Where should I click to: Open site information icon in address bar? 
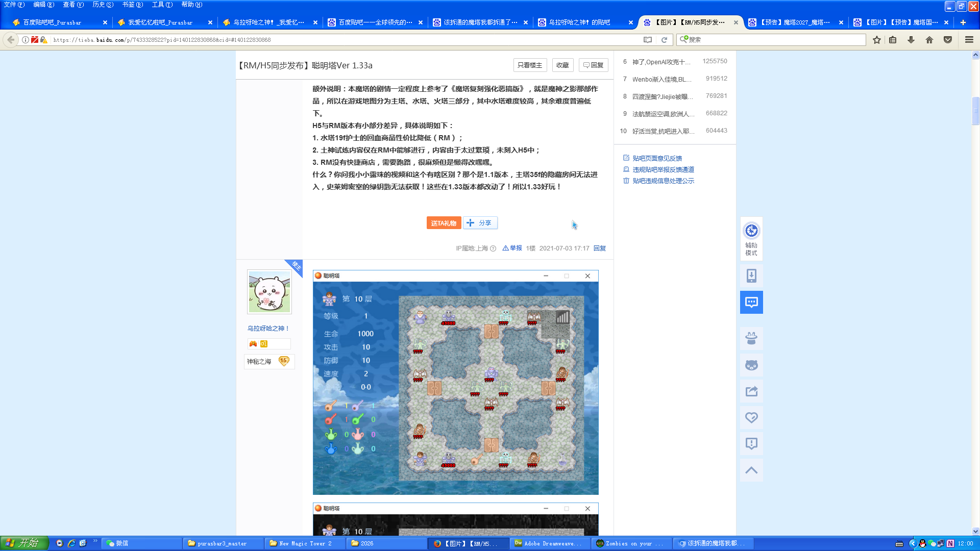25,40
